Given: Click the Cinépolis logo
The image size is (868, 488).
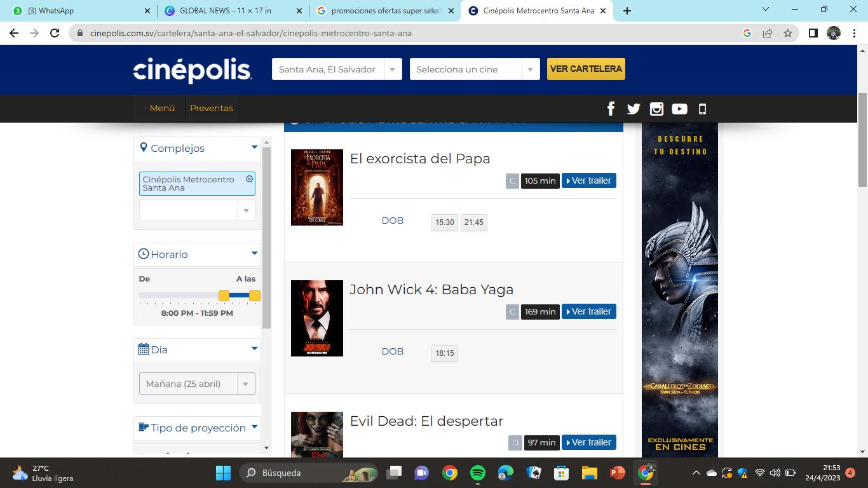Looking at the screenshot, I should (x=193, y=70).
